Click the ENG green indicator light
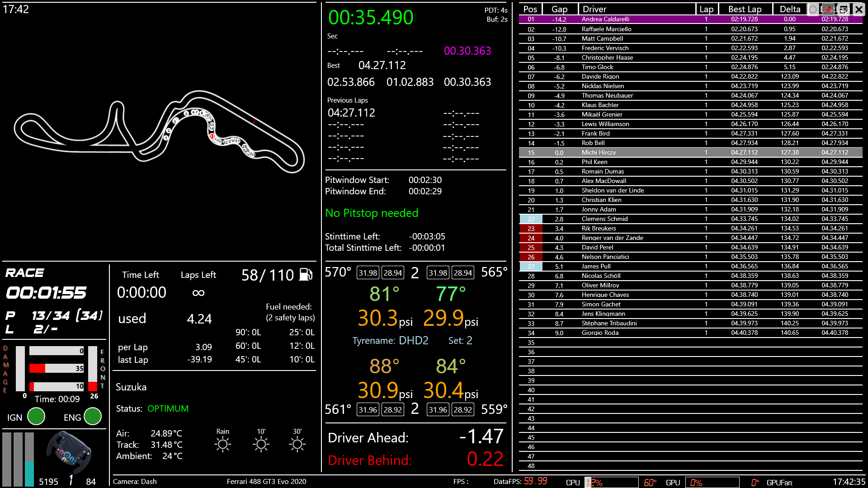868x488 pixels. (93, 417)
